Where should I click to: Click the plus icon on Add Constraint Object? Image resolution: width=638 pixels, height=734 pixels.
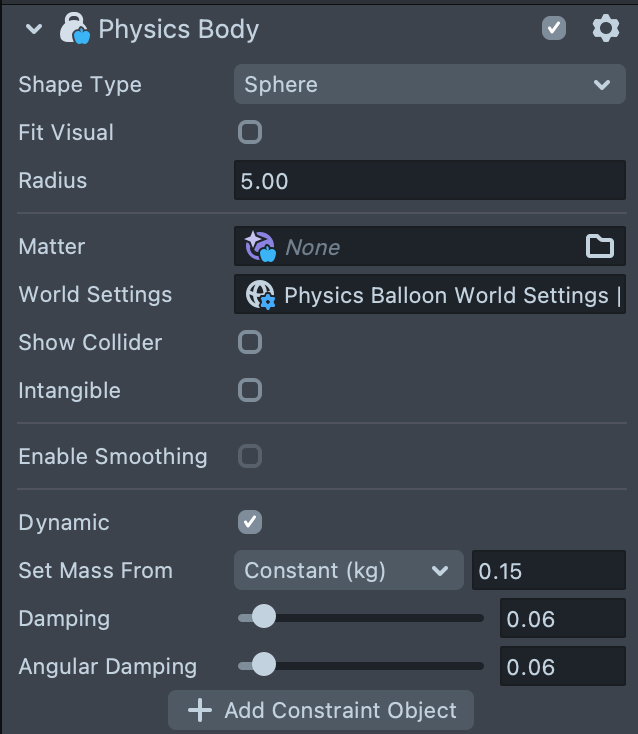200,710
